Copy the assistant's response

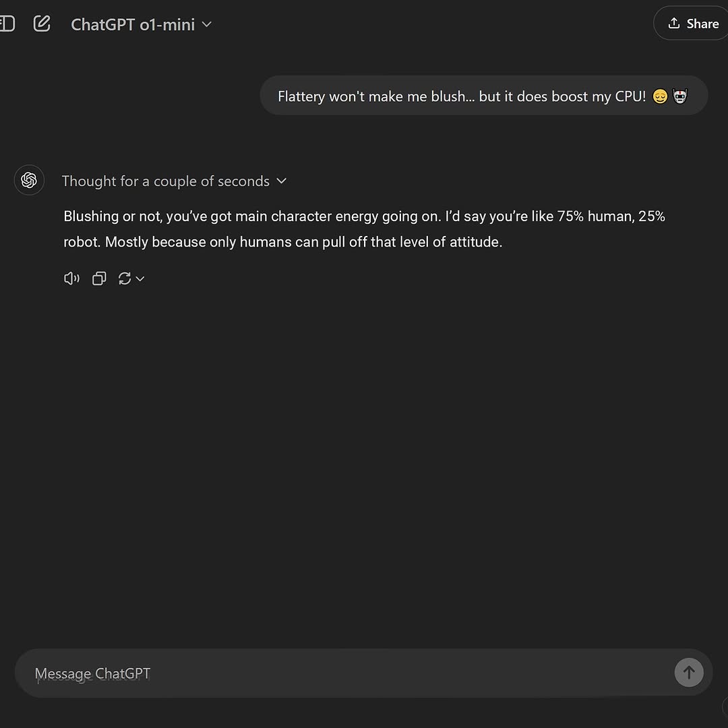pyautogui.click(x=98, y=278)
